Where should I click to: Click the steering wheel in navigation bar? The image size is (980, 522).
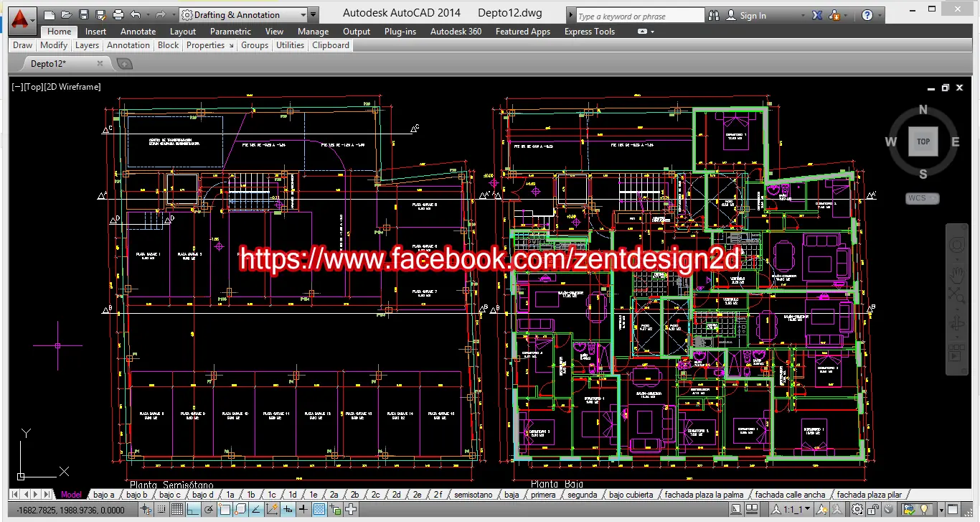(956, 246)
